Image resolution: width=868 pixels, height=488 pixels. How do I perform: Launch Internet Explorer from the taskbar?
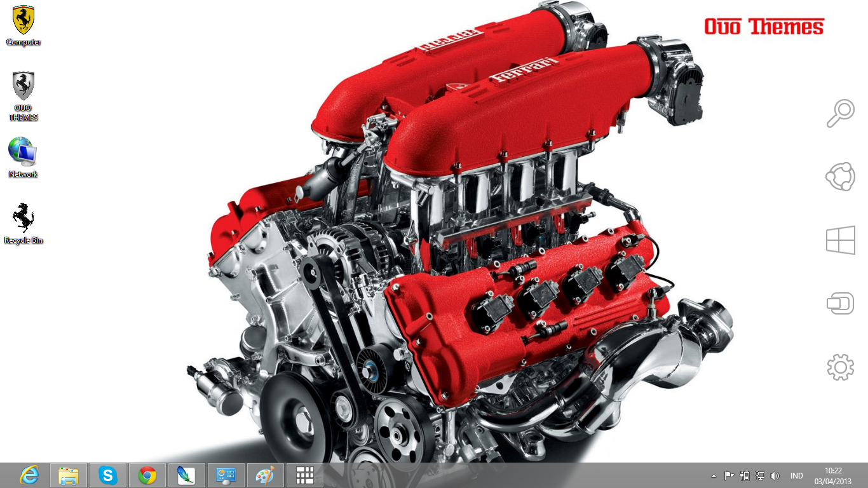point(29,475)
